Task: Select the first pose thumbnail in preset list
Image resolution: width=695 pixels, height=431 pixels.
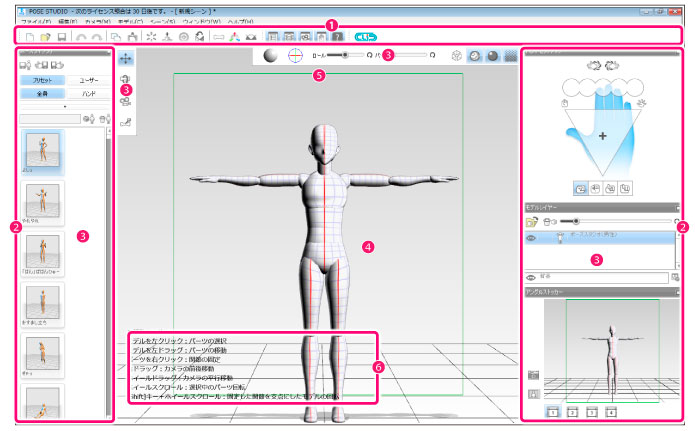Action: pos(44,150)
